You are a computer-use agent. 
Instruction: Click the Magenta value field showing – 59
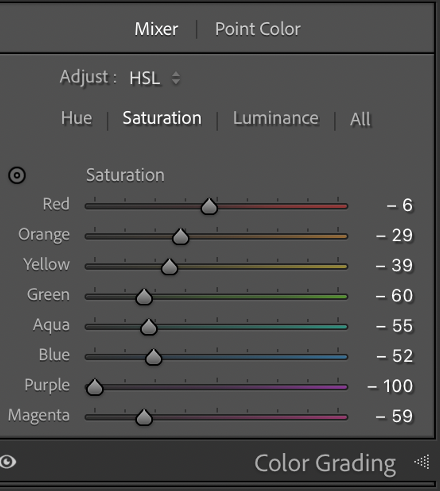394,416
